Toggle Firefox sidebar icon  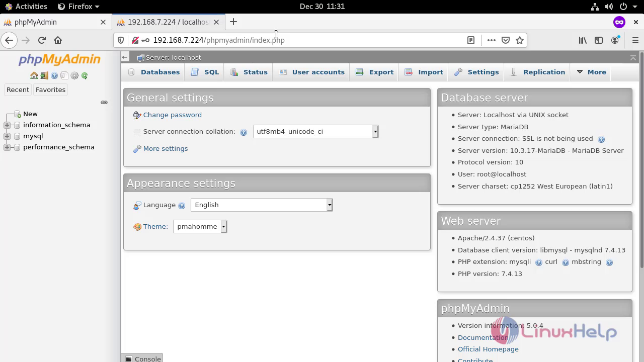[599, 40]
